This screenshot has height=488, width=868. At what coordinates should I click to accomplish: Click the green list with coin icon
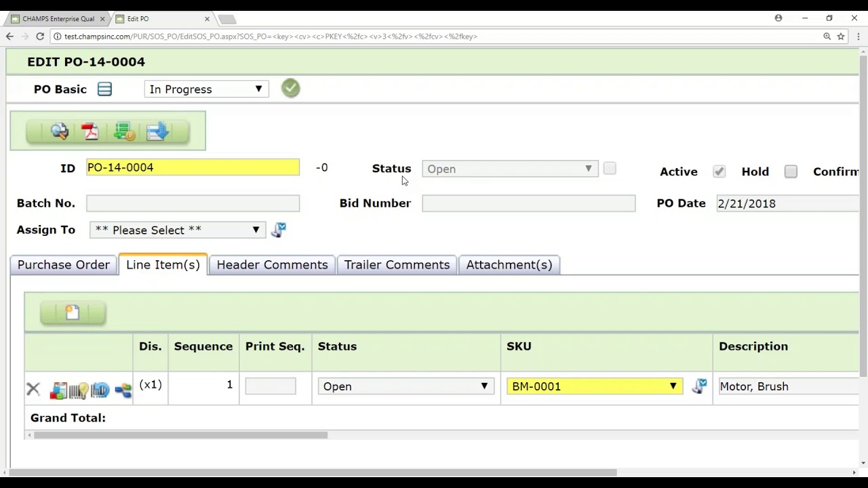124,131
